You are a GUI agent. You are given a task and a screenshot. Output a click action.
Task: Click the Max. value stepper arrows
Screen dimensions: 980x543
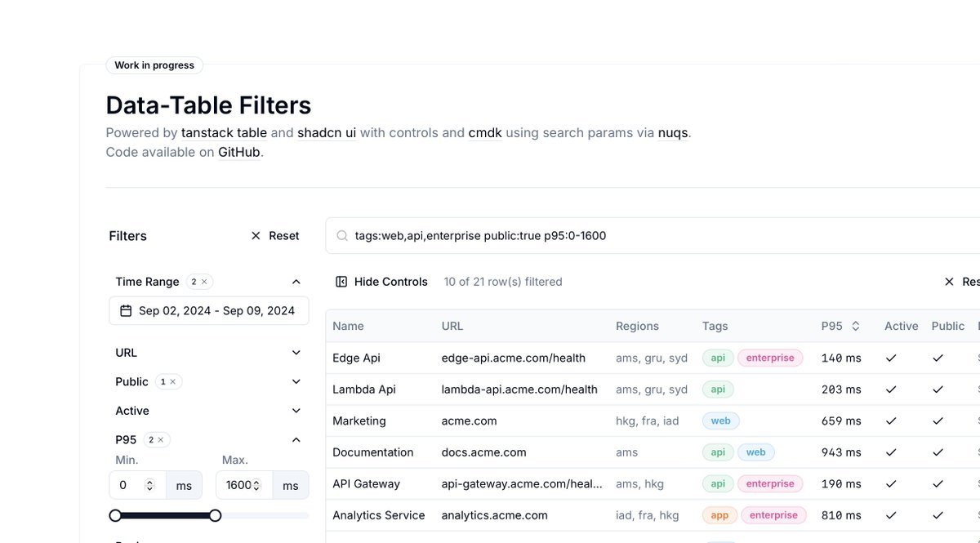(256, 485)
